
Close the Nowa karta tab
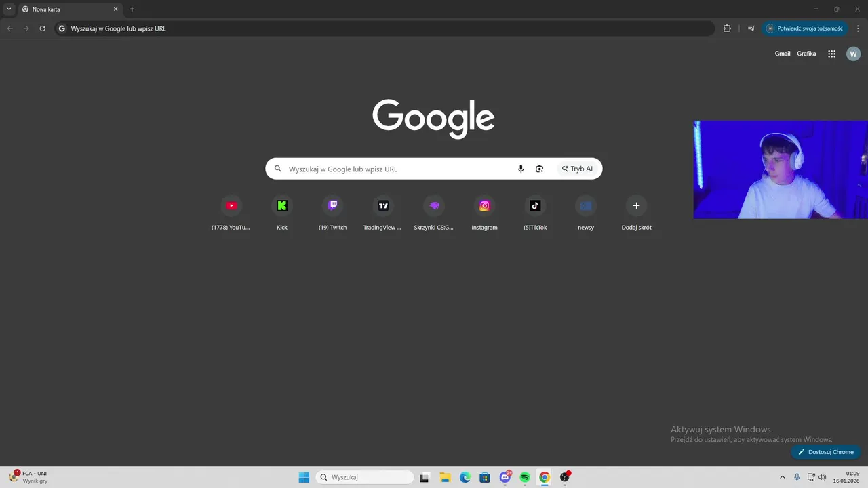click(x=115, y=9)
